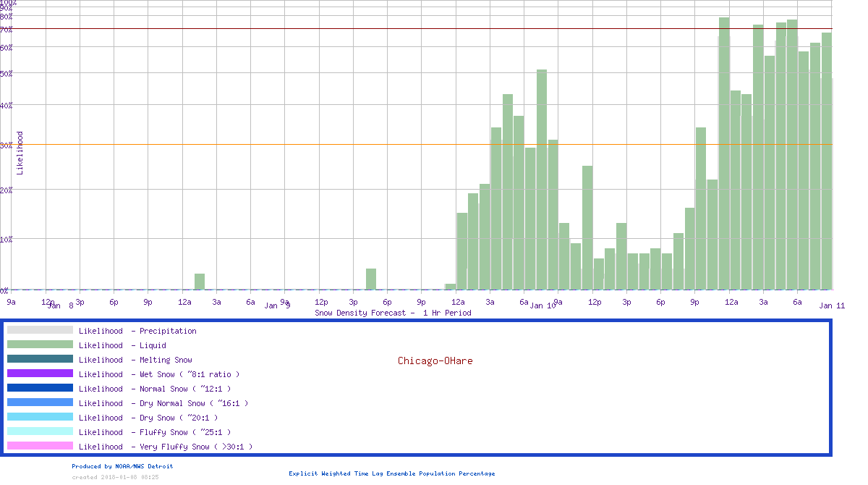The width and height of the screenshot is (868, 485).
Task: Click the Dry Normal Snow (~16:1) legend label
Action: (x=163, y=403)
